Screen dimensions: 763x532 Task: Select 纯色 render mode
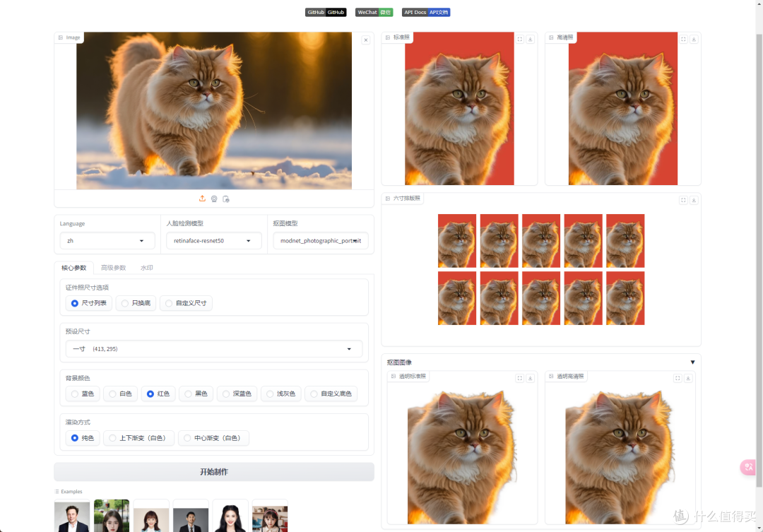coord(83,438)
